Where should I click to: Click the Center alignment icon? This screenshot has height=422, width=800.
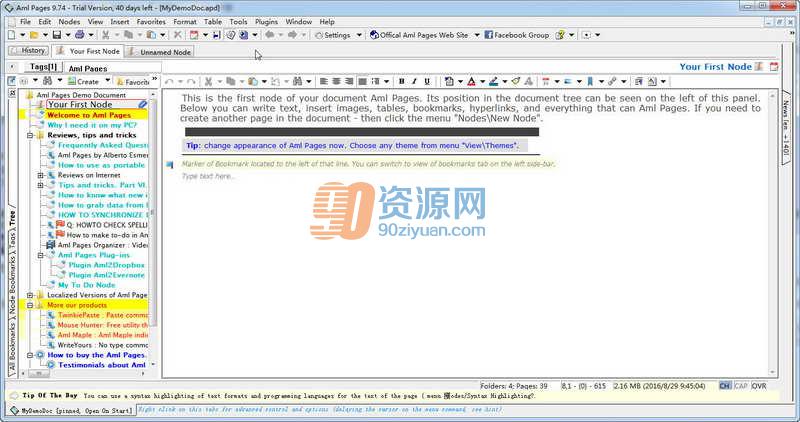click(336, 81)
